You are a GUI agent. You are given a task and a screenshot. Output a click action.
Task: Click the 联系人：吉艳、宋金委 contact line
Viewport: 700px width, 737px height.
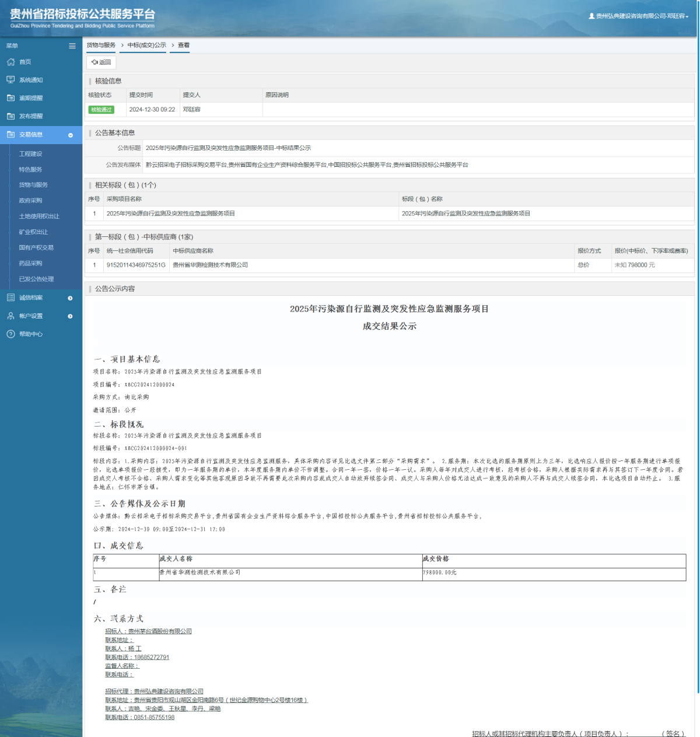click(x=163, y=709)
